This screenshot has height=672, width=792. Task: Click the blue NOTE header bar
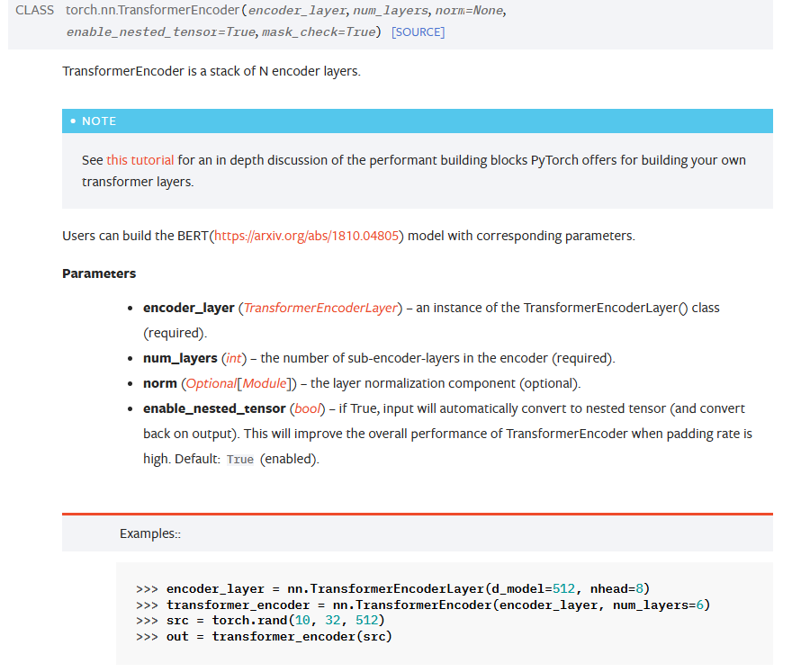pos(417,121)
